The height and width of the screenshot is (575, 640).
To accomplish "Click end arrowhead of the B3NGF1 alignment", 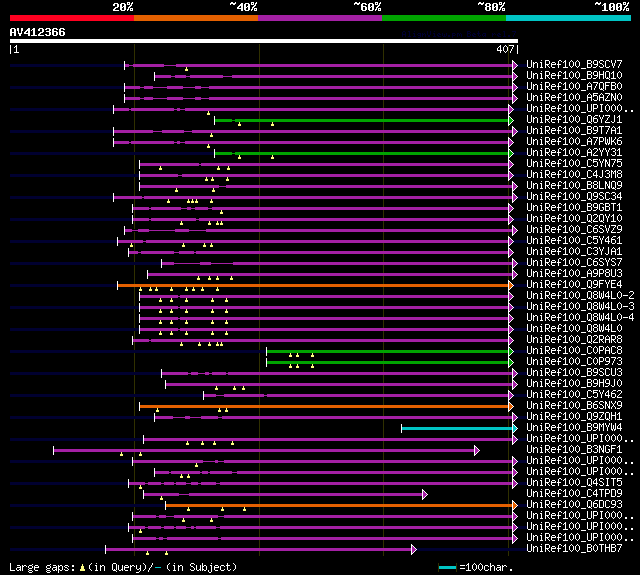I will click(477, 451).
